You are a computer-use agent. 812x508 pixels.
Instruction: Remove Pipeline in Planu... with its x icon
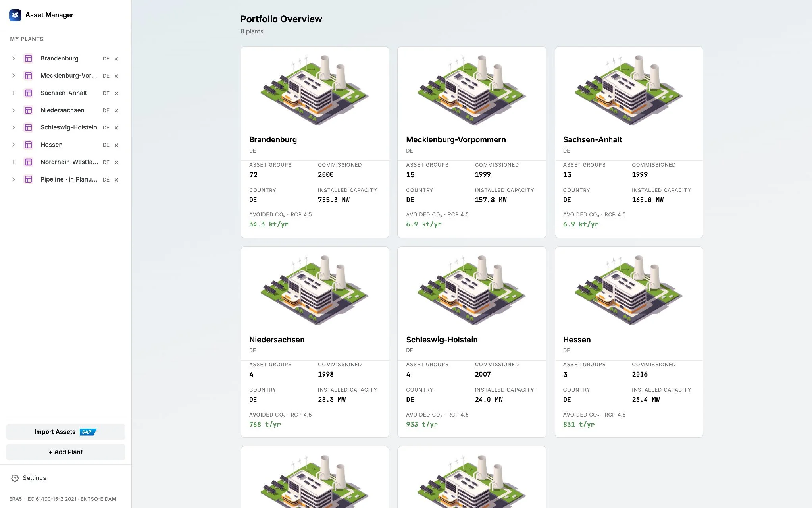pos(116,180)
